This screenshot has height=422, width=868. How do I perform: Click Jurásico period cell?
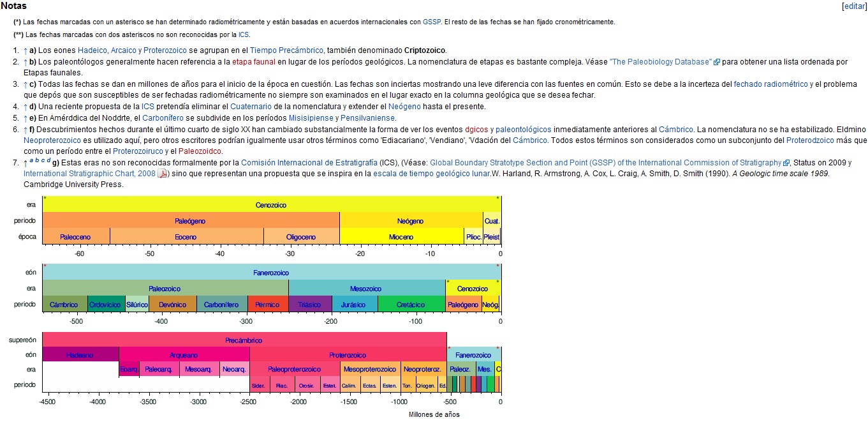click(354, 305)
